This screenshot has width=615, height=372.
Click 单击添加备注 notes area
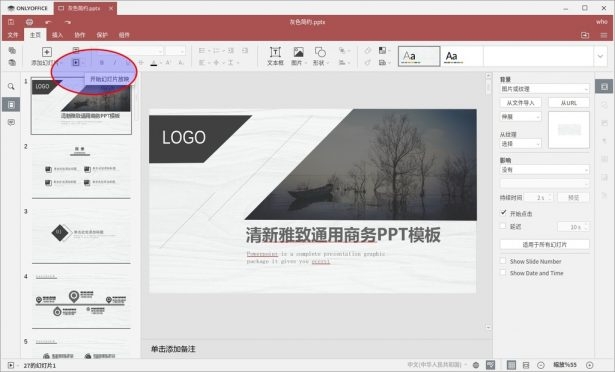(x=173, y=349)
